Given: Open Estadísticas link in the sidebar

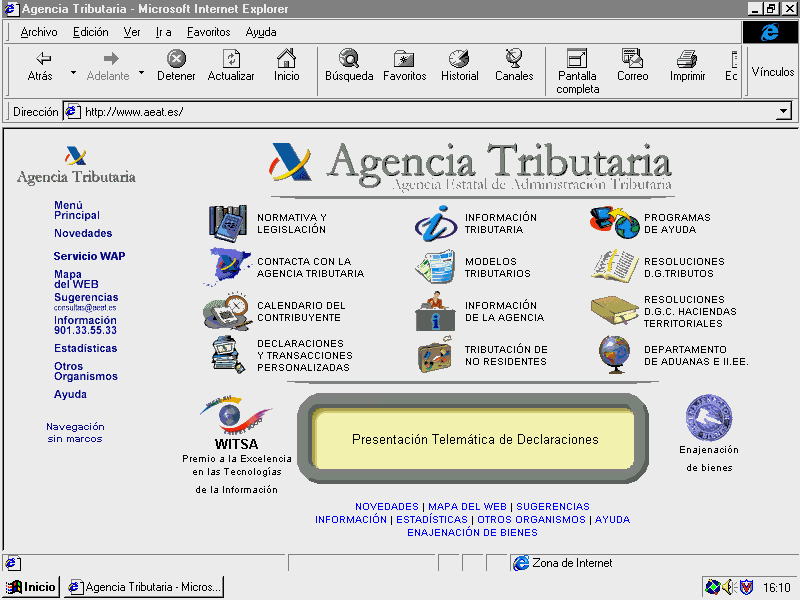Looking at the screenshot, I should click(86, 348).
